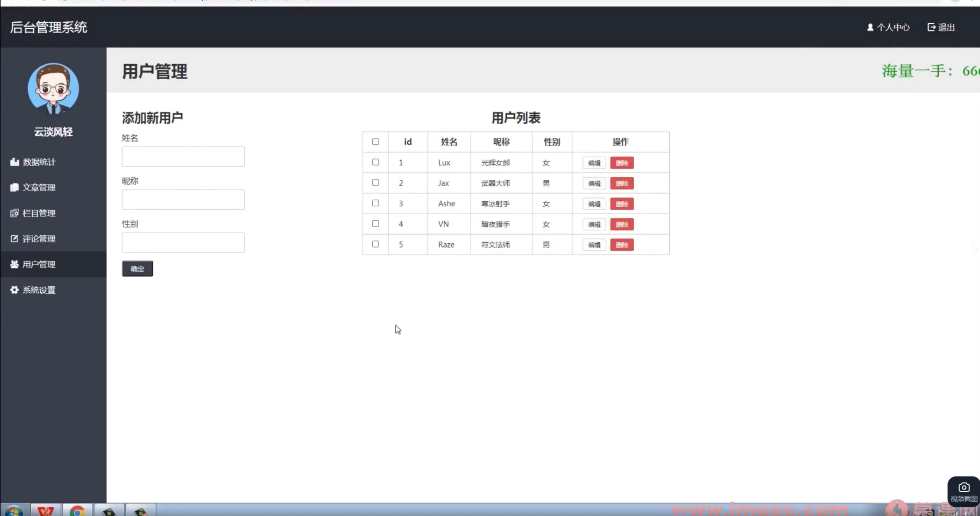Click 删除 for user Jax
980x516 pixels.
point(622,183)
